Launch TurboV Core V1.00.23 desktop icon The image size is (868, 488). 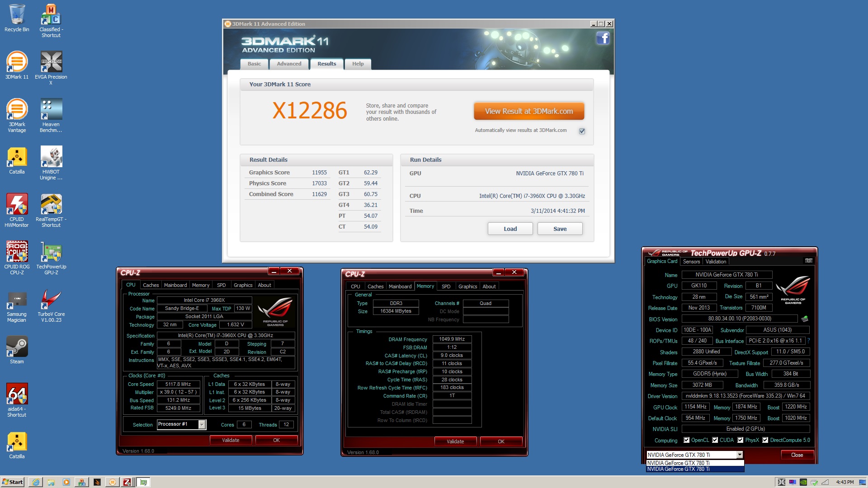pos(51,305)
